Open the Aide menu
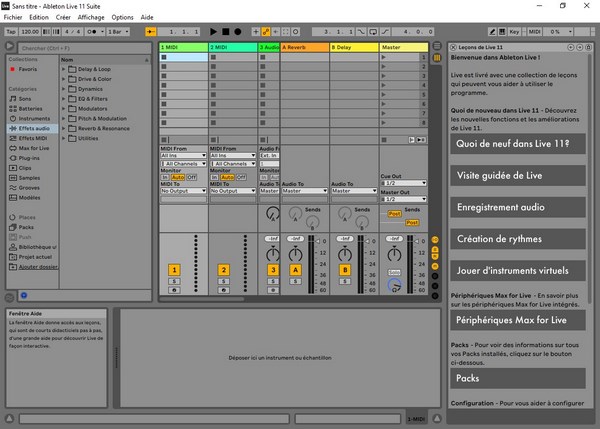Viewport: 600px width, 429px height. click(147, 17)
